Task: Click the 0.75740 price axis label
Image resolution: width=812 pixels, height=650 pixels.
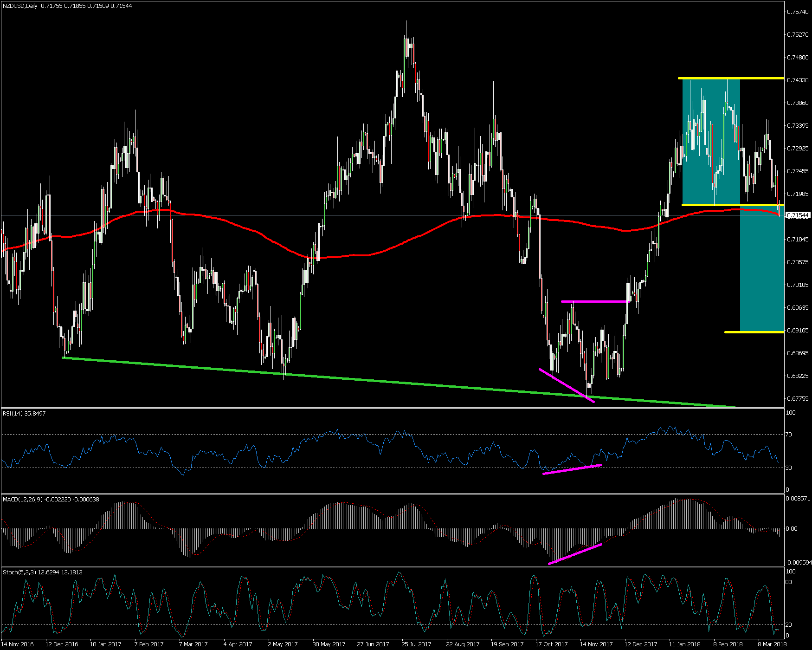Action: click(x=798, y=12)
